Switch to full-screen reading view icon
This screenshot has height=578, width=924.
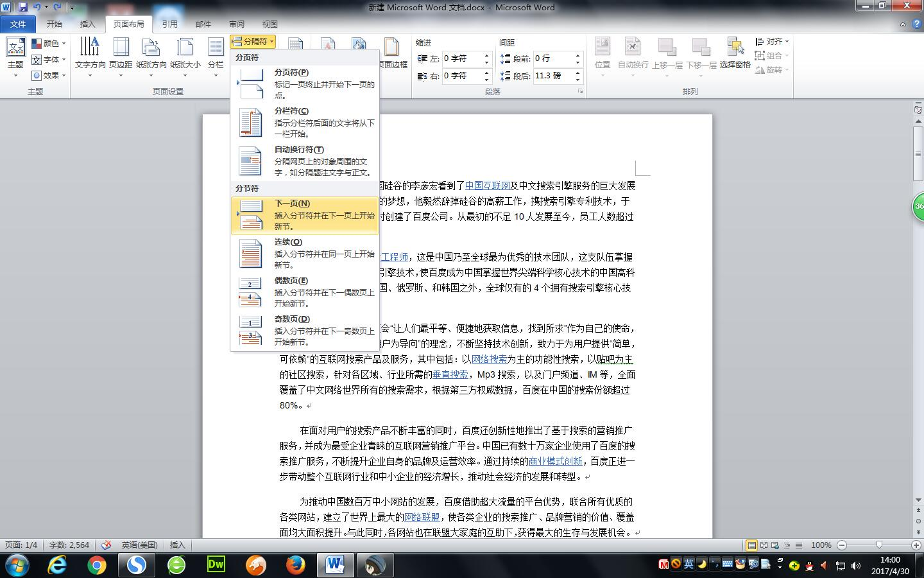764,545
